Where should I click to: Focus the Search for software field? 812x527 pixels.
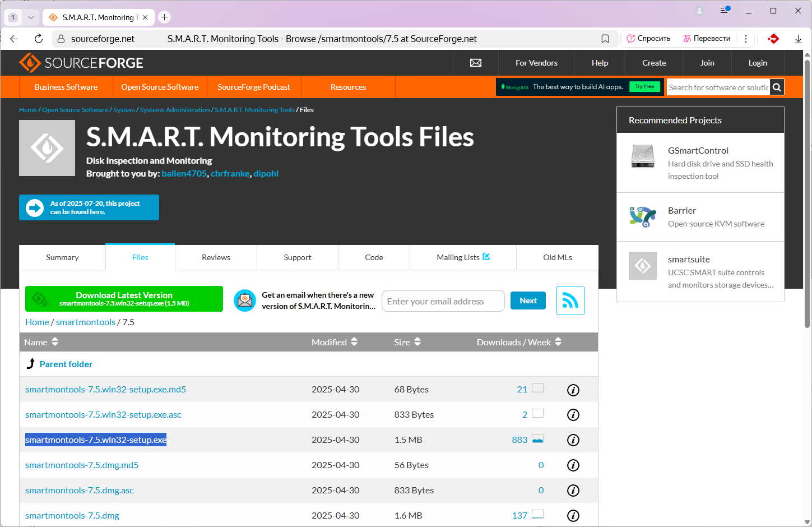click(x=718, y=87)
